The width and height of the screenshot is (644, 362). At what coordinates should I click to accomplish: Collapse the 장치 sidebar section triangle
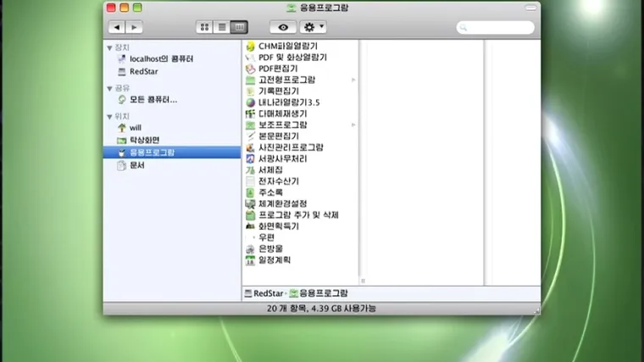coord(109,47)
